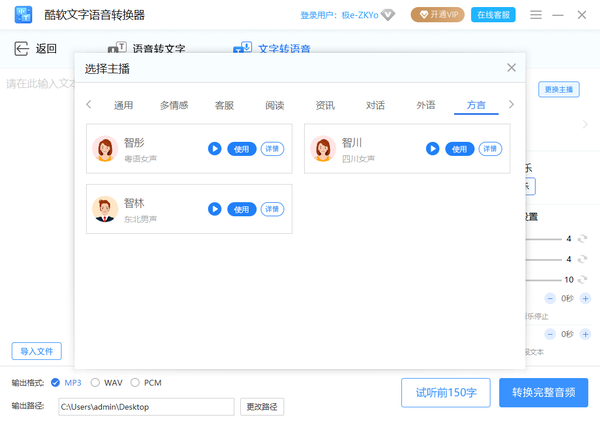Image resolution: width=600 pixels, height=422 pixels.
Task: Close the 选择主播 dialog
Action: click(511, 68)
